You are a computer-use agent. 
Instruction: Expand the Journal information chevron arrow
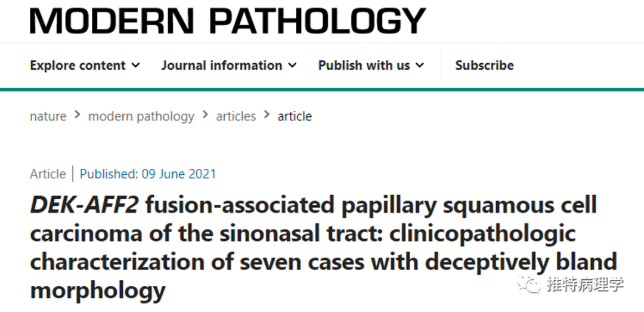coord(292,65)
